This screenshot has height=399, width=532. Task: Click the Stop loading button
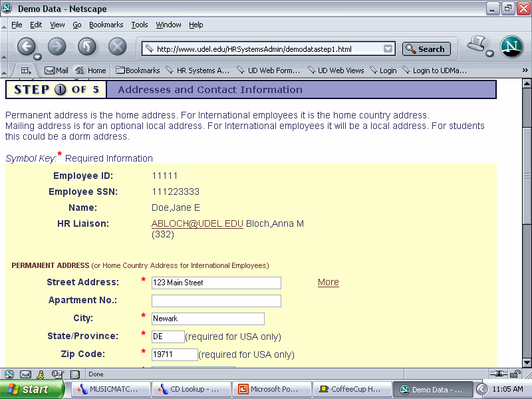click(x=118, y=47)
